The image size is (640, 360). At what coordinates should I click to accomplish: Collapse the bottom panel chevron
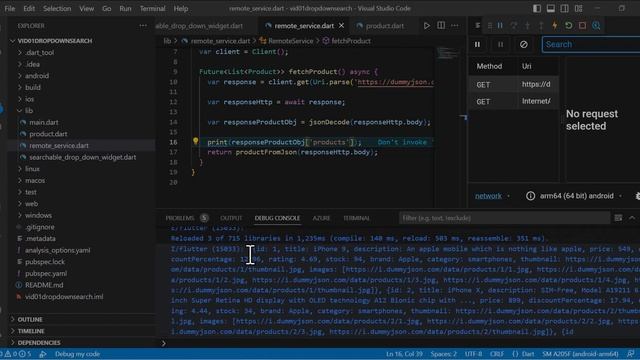click(x=632, y=218)
